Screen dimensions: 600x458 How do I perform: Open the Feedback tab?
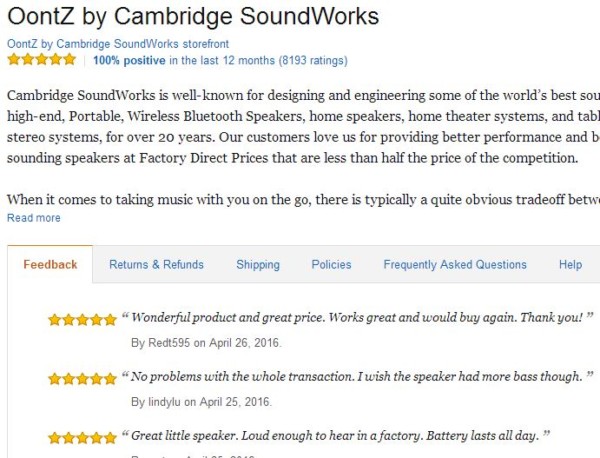pos(50,265)
